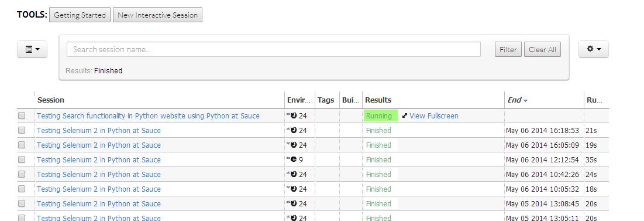The width and height of the screenshot is (644, 221).
Task: Click the Firefox icon in the Running session row
Action: point(293,116)
